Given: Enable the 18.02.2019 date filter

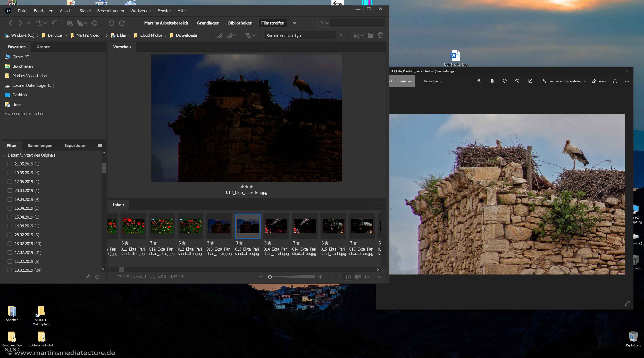Looking at the screenshot, I should [10, 243].
